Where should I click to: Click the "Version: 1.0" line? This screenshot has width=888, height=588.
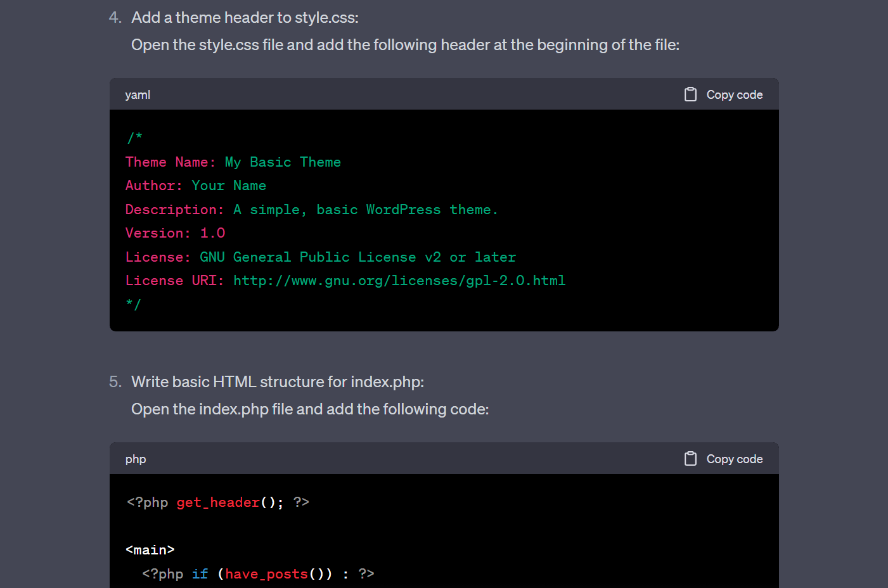176,233
